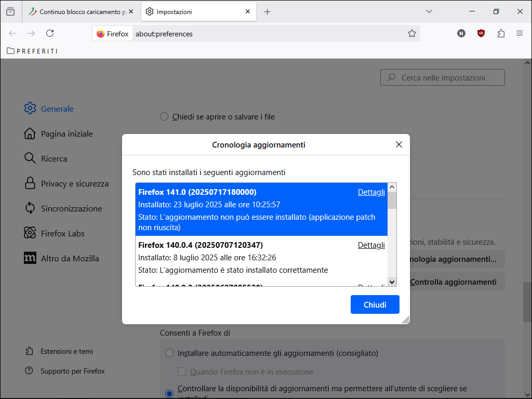Click the PREFERITI folder icon

coord(10,51)
